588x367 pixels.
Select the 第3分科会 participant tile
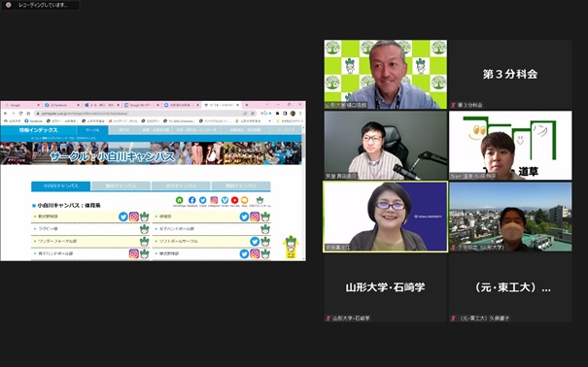click(x=510, y=75)
